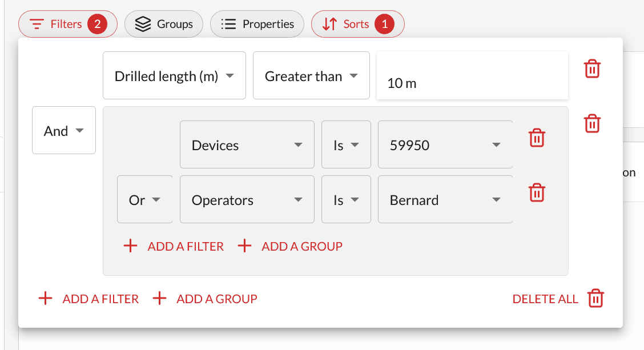Remove the Devices filter with trash icon
This screenshot has width=644, height=350.
(x=536, y=138)
